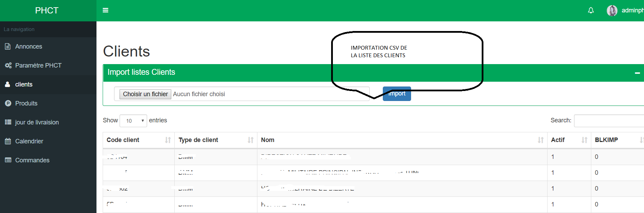
Task: Click the Annonces document icon in sidebar
Action: pos(8,47)
